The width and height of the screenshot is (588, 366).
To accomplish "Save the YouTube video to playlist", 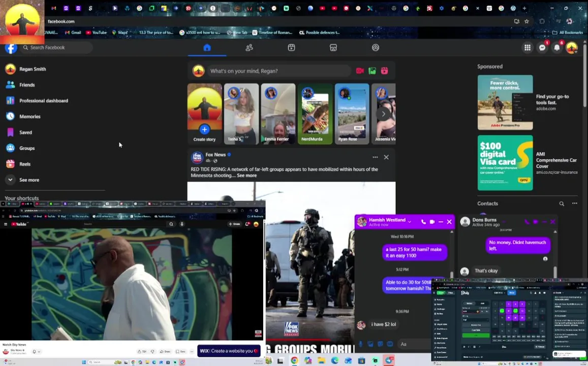I will [x=181, y=351].
